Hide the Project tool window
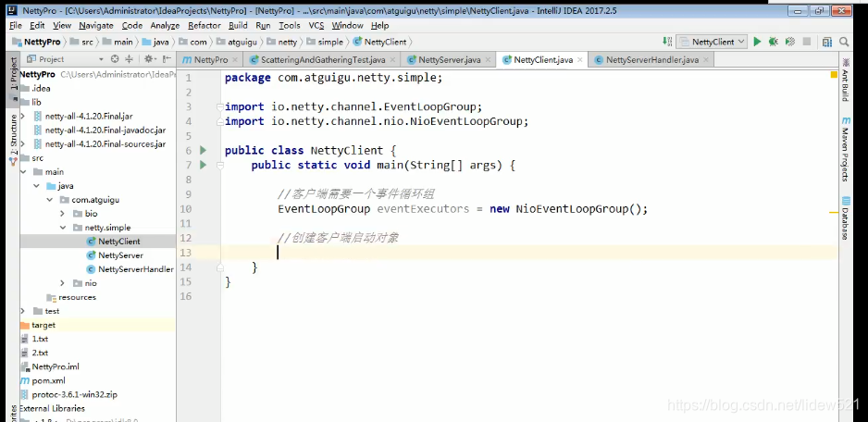868x422 pixels. (x=166, y=58)
